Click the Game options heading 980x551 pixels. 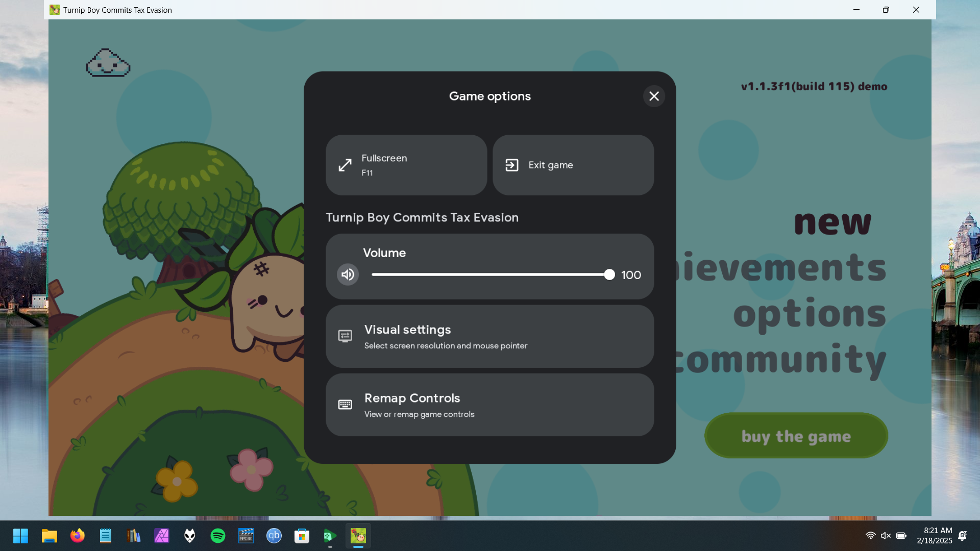pyautogui.click(x=490, y=96)
